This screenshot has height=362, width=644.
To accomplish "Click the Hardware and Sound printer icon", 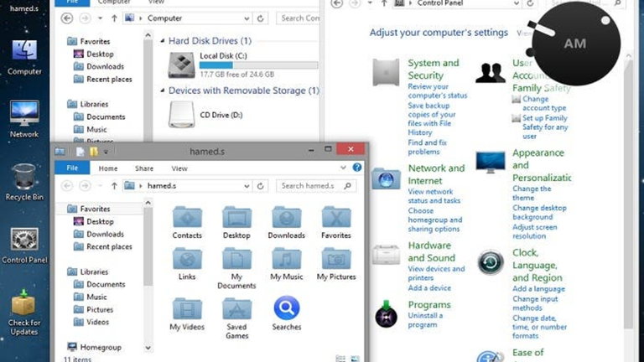I will point(386,255).
